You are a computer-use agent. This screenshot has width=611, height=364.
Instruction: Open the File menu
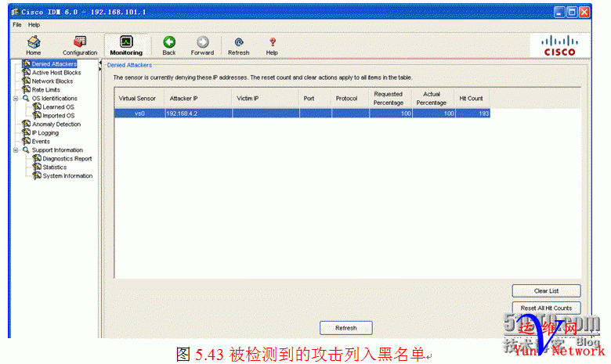(x=17, y=25)
